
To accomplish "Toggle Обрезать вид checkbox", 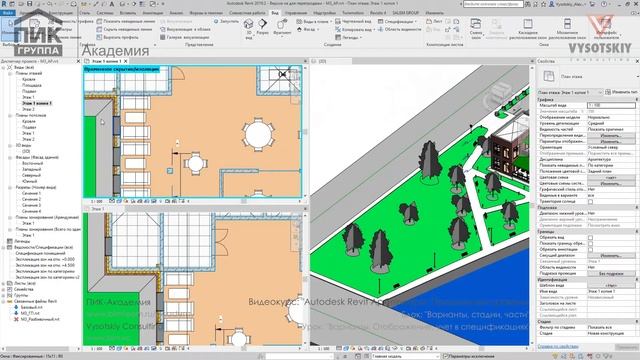I will click(x=590, y=238).
